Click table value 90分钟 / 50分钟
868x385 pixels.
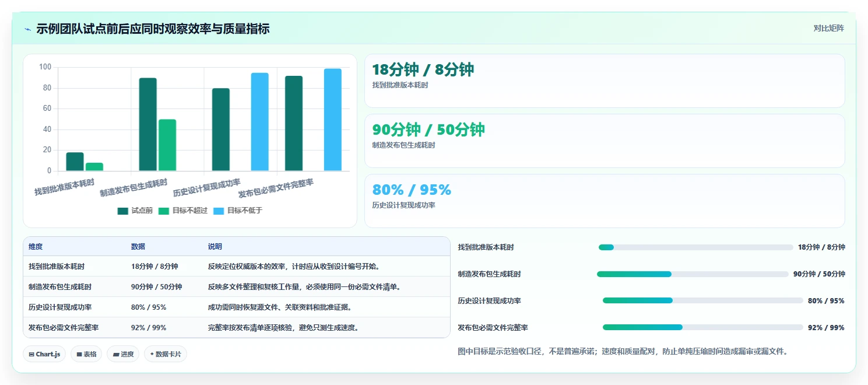click(157, 287)
